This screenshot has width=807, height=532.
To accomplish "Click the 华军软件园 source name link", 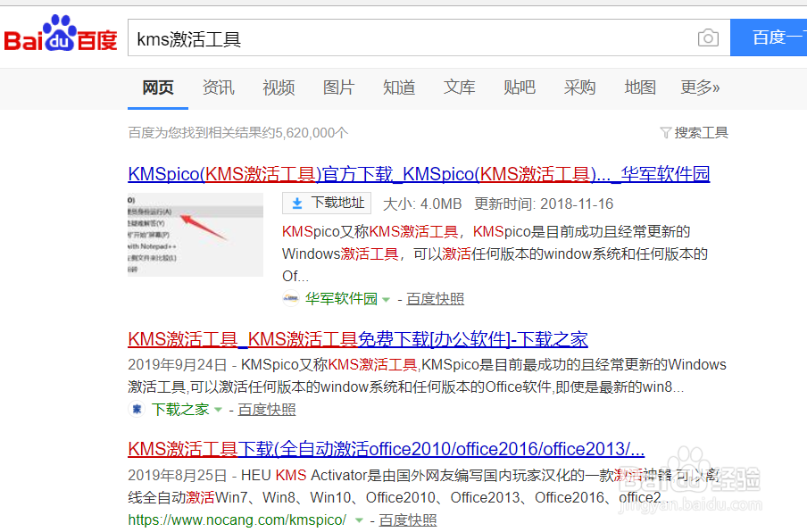I will click(x=341, y=299).
